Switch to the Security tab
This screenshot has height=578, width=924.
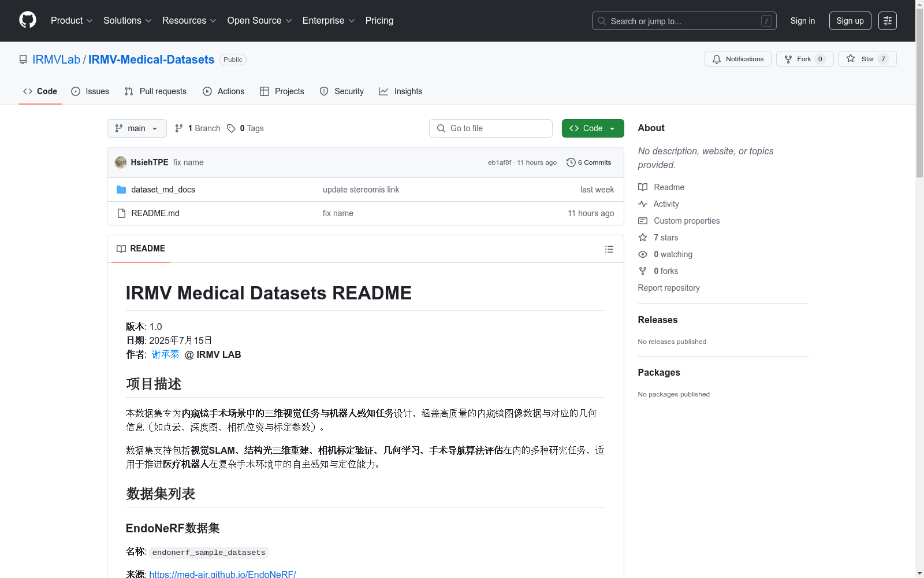coord(342,91)
